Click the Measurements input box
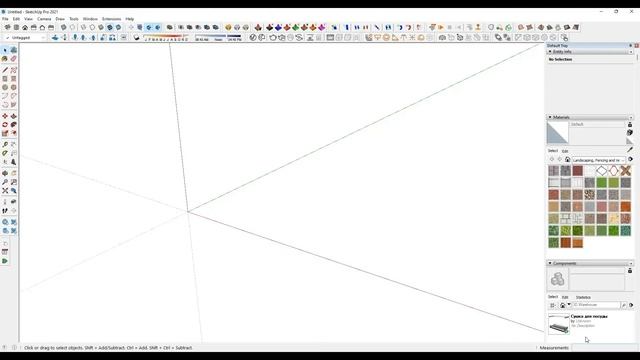Image resolution: width=640 pixels, height=360 pixels. (x=604, y=348)
